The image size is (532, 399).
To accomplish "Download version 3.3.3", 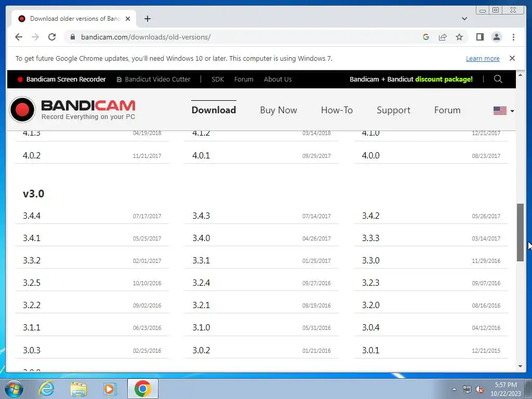I will [x=431, y=238].
